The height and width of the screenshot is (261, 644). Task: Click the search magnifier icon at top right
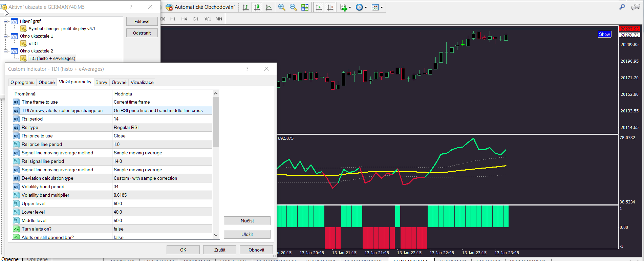click(622, 7)
